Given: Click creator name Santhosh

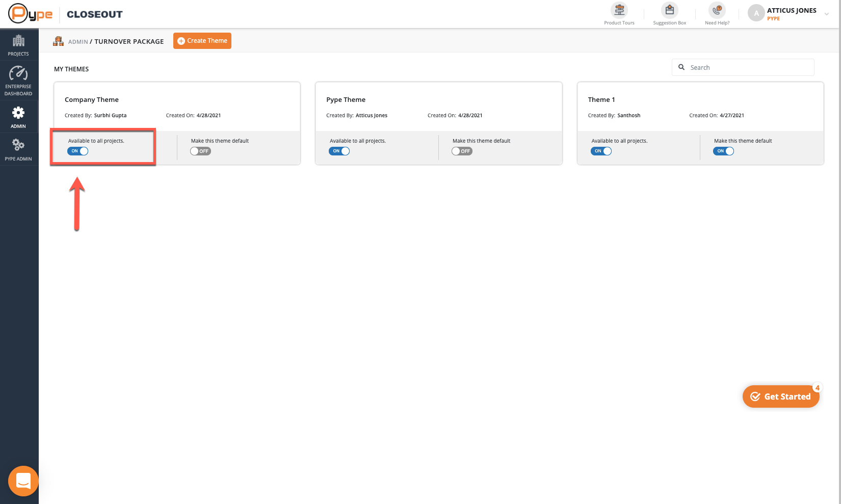Looking at the screenshot, I should (x=629, y=116).
